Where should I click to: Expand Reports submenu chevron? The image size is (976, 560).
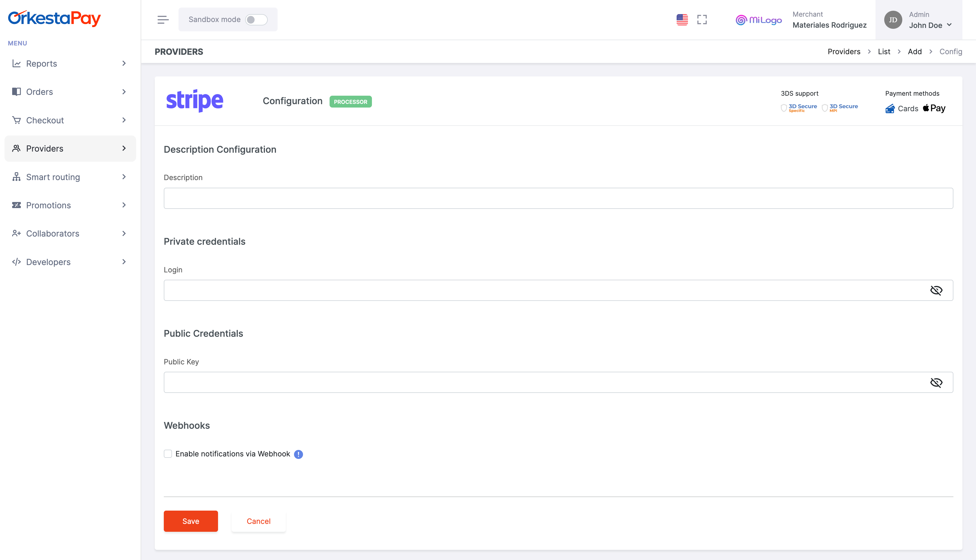click(124, 64)
